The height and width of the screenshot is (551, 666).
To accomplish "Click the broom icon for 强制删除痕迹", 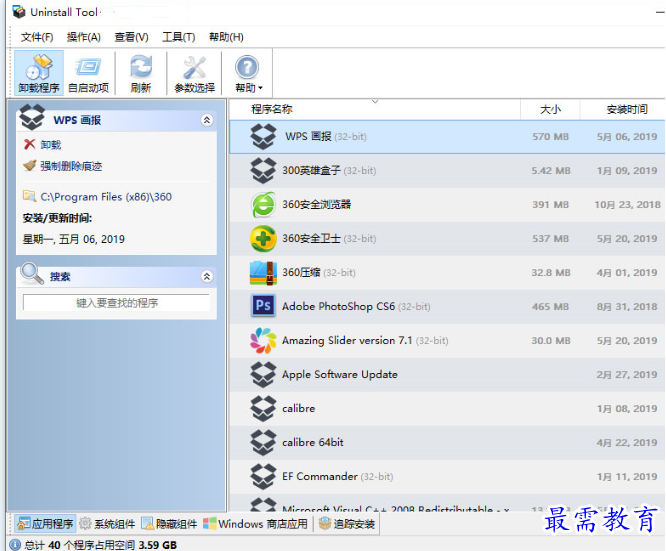I will (x=29, y=165).
